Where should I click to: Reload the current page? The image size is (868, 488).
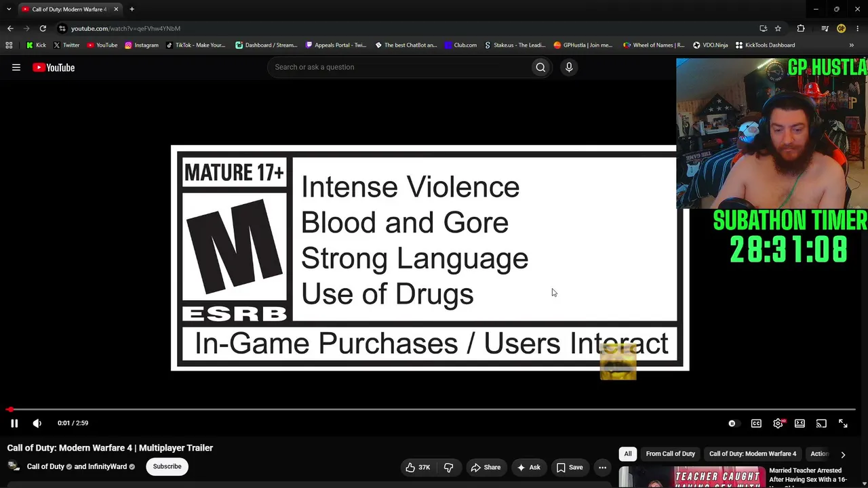coord(43,28)
